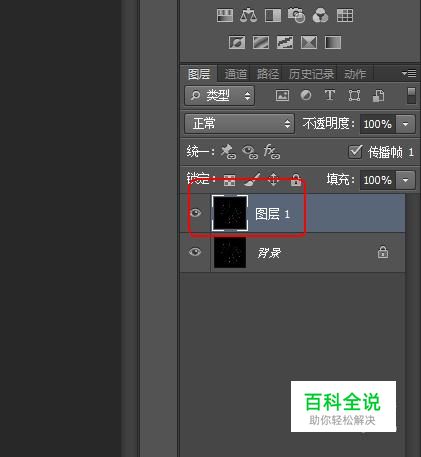Uncheck the 传播帧 1 checkbox
Image resolution: width=421 pixels, height=457 pixels.
[355, 152]
